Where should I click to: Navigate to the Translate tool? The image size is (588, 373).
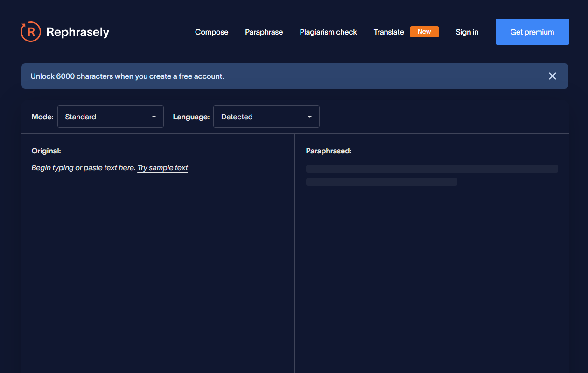click(x=388, y=32)
